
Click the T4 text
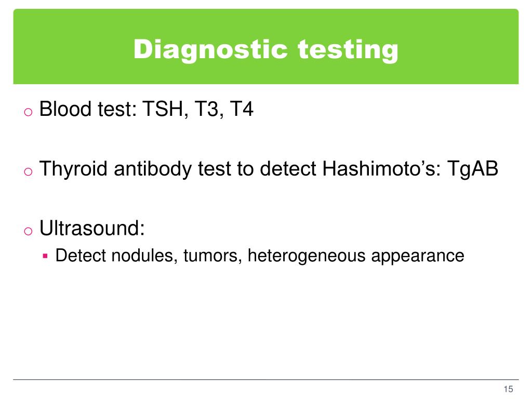[x=242, y=109]
